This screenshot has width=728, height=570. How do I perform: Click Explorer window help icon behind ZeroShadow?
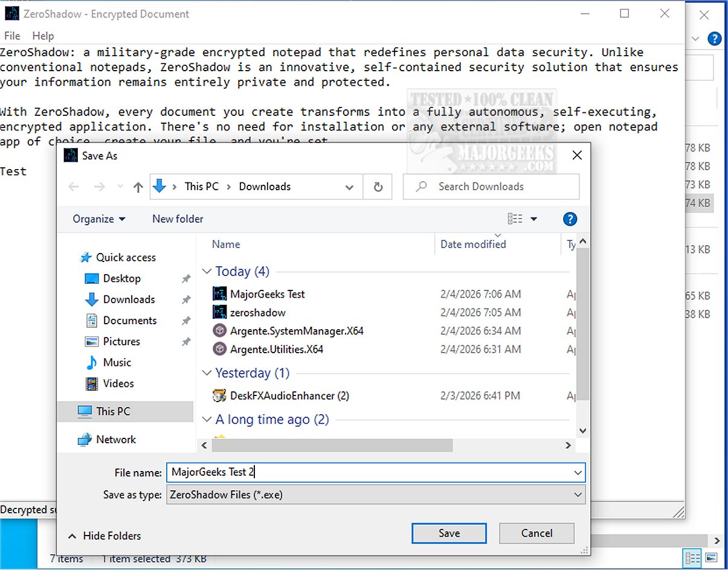click(715, 39)
